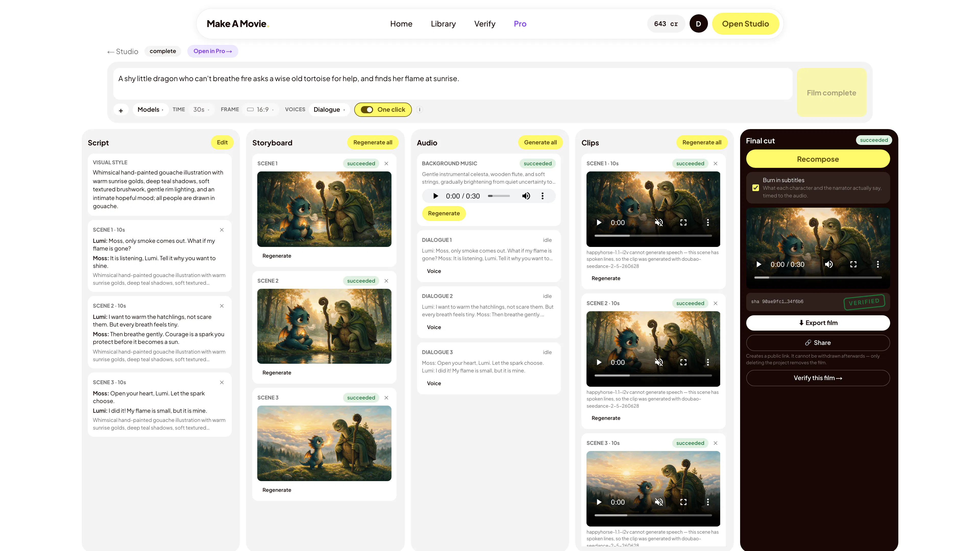This screenshot has width=980, height=551.
Task: Click Open Studio button
Action: coord(745,24)
